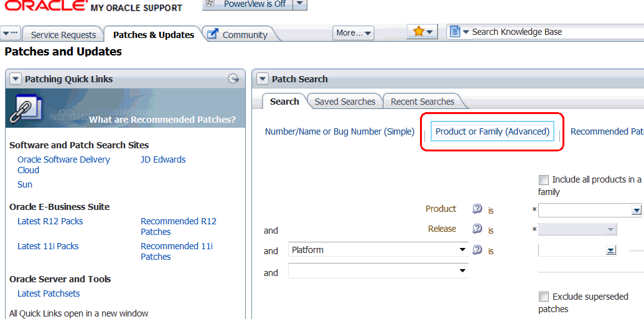Click the Product text field
The width and height of the screenshot is (644, 319).
(585, 211)
